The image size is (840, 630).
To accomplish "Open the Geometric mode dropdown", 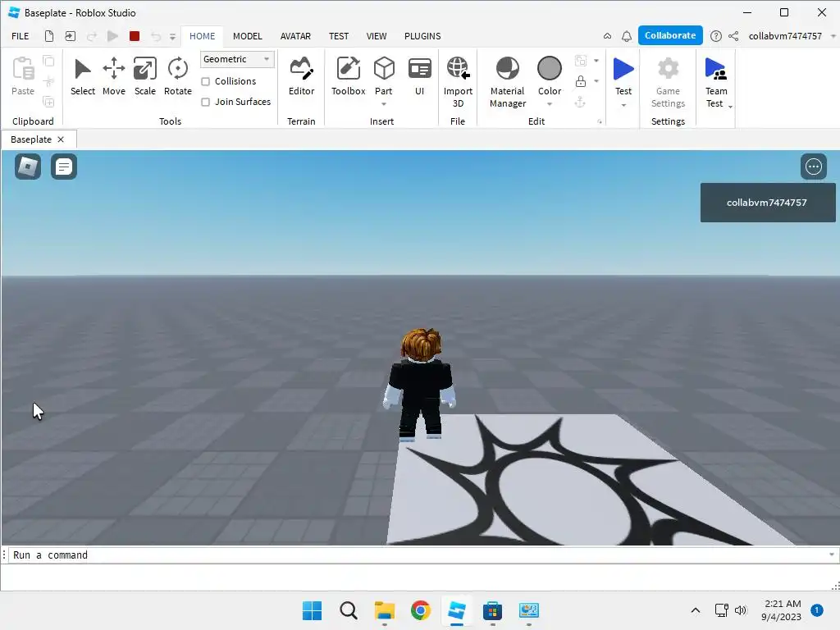I will pyautogui.click(x=237, y=59).
